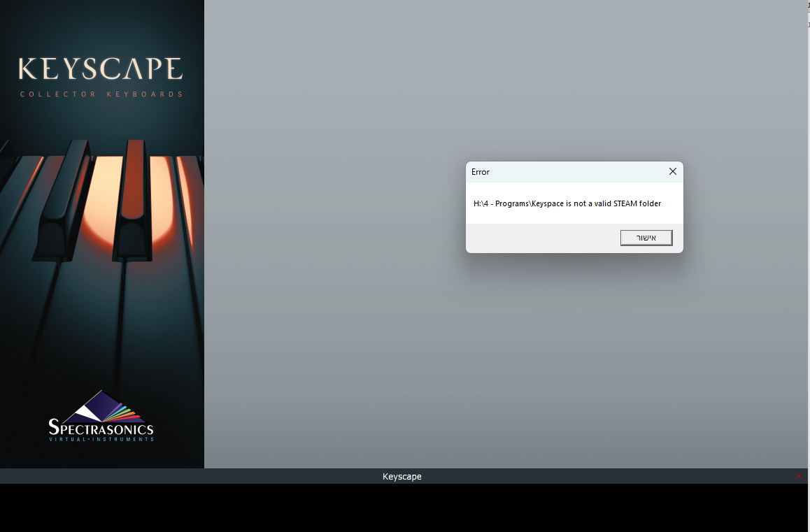Click the 'not a valid STEAM folder' message
The height and width of the screenshot is (532, 810).
(x=567, y=203)
